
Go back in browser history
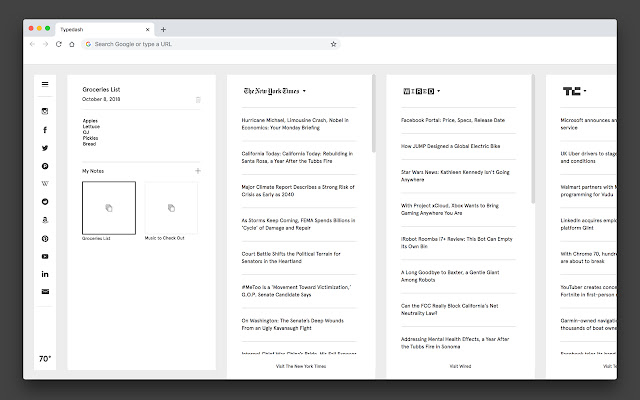point(32,44)
